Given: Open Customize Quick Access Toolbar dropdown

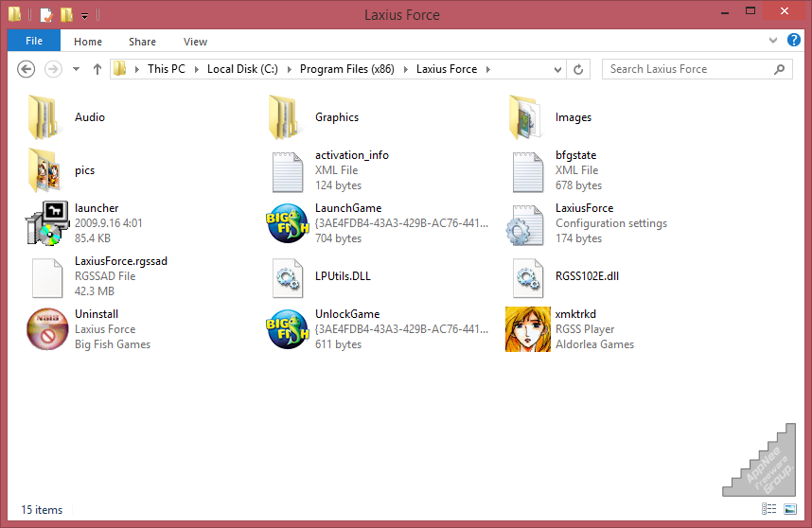Looking at the screenshot, I should point(84,16).
